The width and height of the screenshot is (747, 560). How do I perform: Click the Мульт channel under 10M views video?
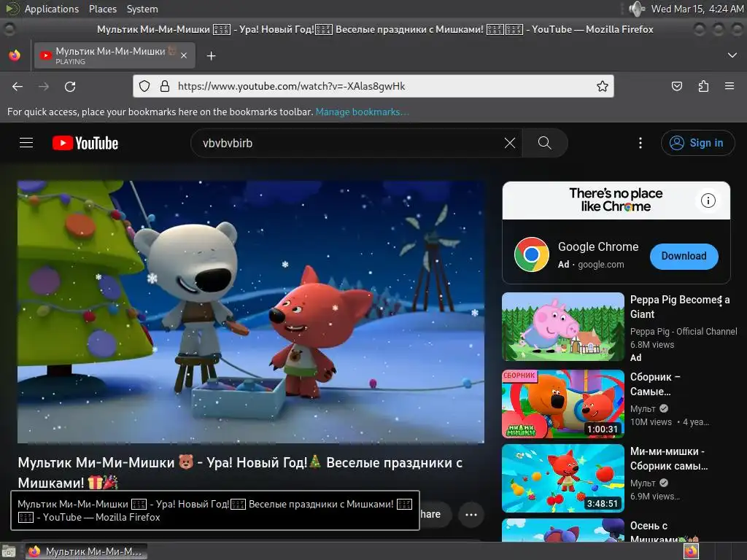click(643, 408)
